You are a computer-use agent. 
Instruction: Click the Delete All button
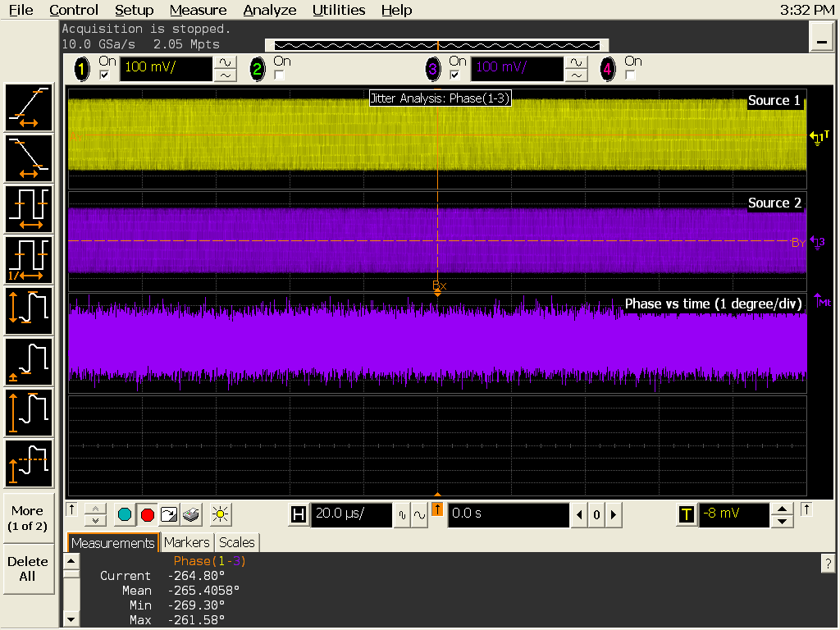[28, 568]
